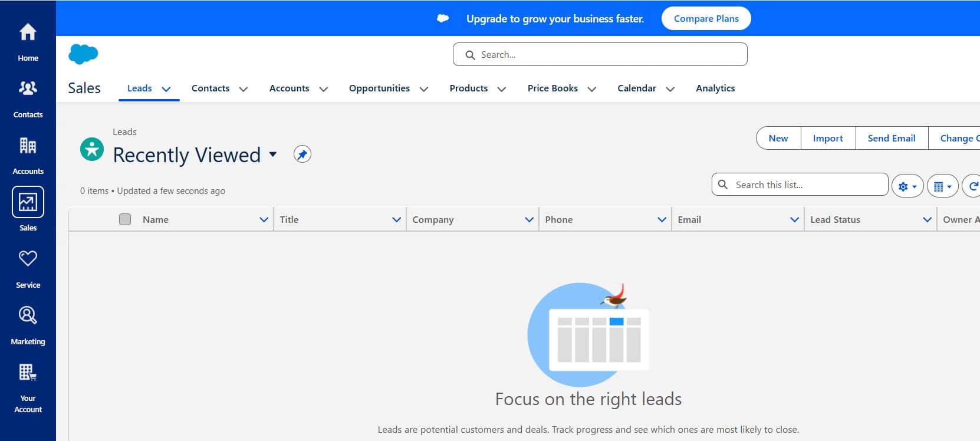
Task: Switch to the Accounts tab
Action: 289,88
